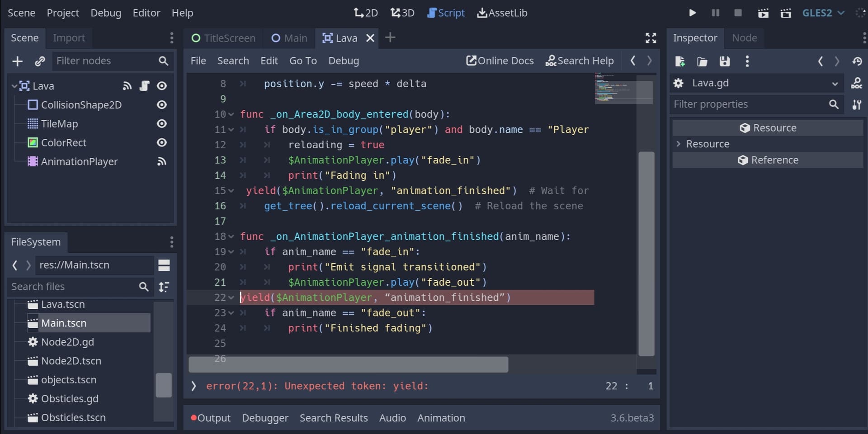Expand the script error list arrow

(x=193, y=386)
